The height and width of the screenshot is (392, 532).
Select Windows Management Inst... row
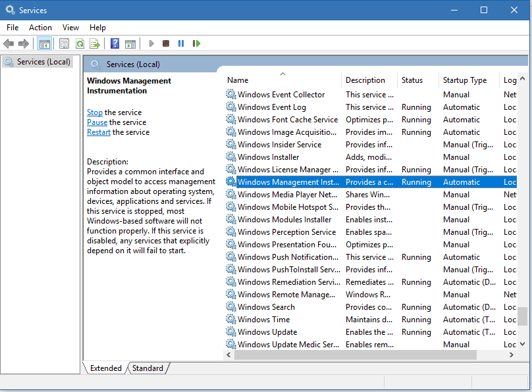[371, 182]
